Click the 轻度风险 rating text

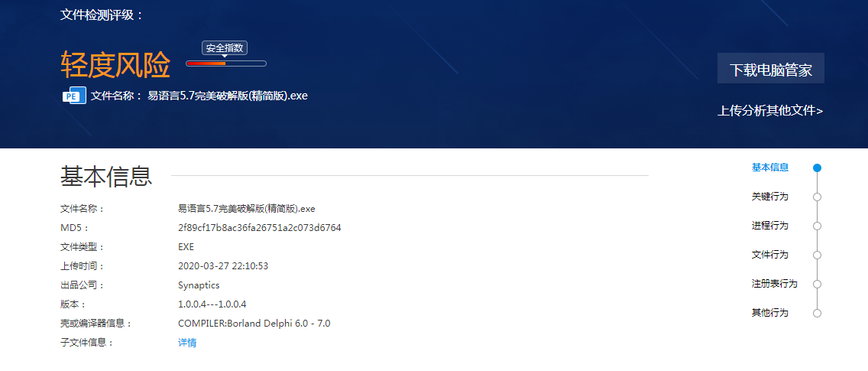pos(115,66)
